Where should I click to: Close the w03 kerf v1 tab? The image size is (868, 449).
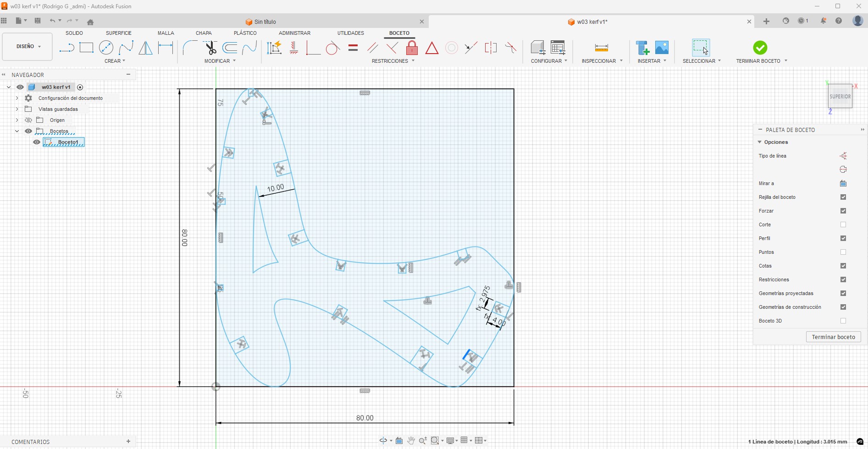tap(749, 22)
